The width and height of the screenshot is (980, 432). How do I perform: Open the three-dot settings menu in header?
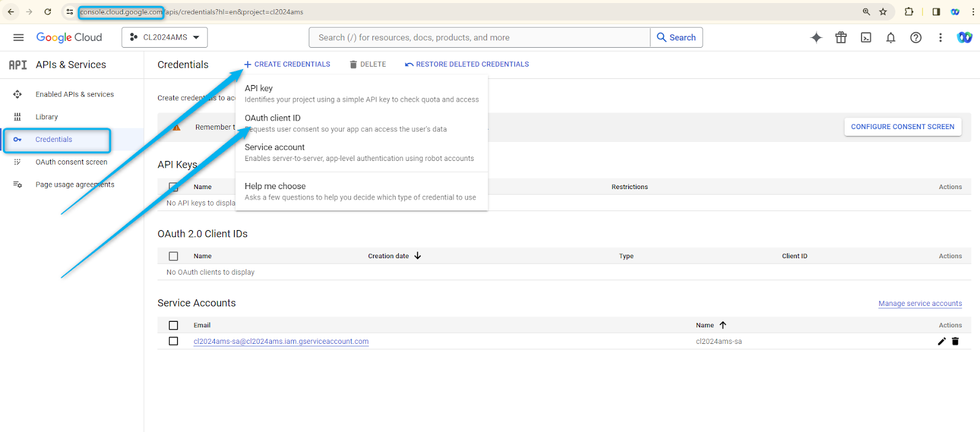(x=940, y=37)
